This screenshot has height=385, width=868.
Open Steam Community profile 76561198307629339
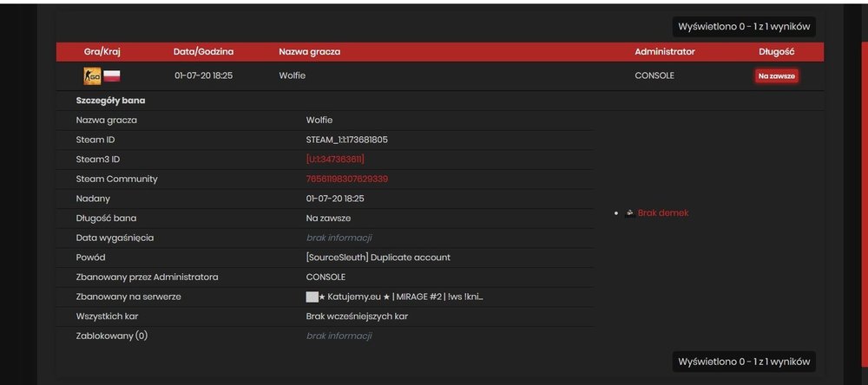pyautogui.click(x=347, y=179)
